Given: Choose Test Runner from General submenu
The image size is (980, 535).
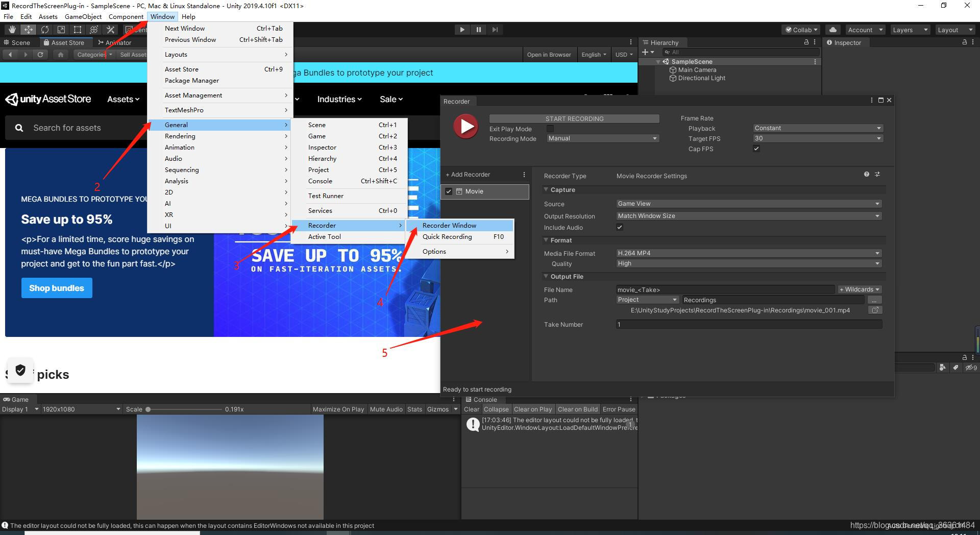Looking at the screenshot, I should tap(349, 196).
